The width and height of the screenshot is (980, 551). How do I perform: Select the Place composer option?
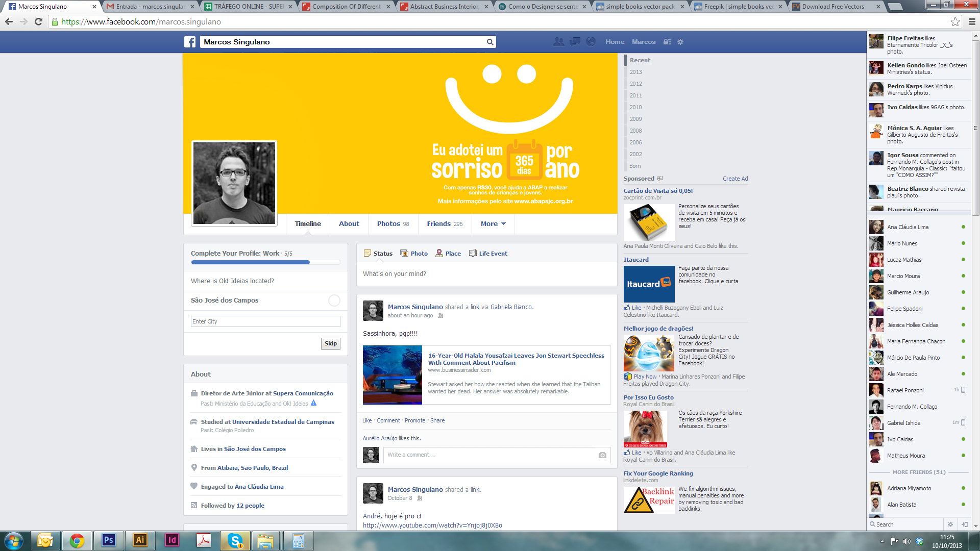point(448,254)
